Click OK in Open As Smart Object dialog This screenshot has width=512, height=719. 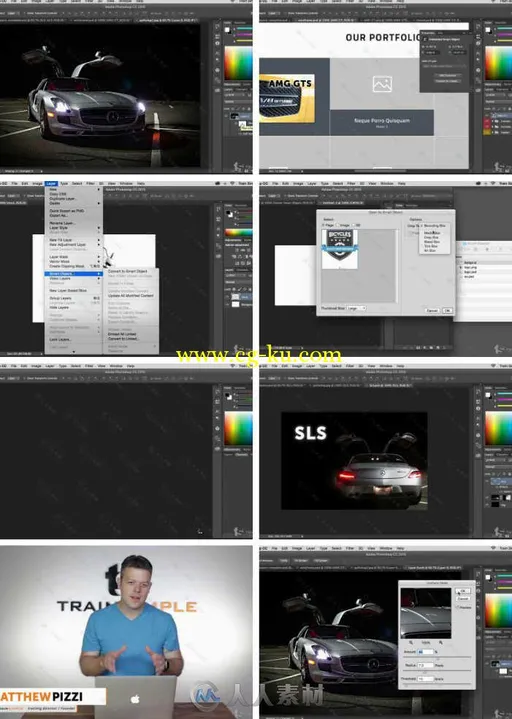click(447, 310)
